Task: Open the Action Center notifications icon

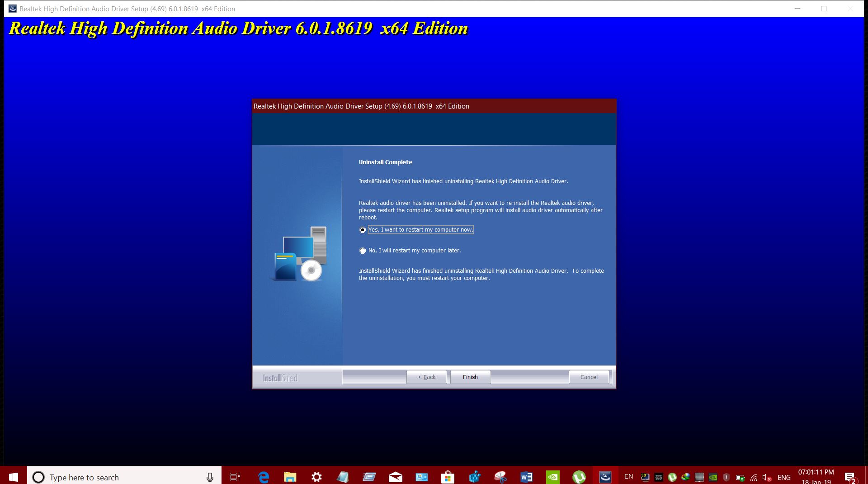Action: click(x=850, y=477)
